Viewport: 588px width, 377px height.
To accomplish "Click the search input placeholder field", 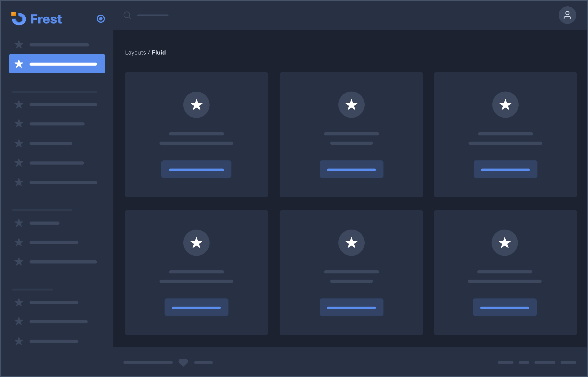I will [153, 15].
